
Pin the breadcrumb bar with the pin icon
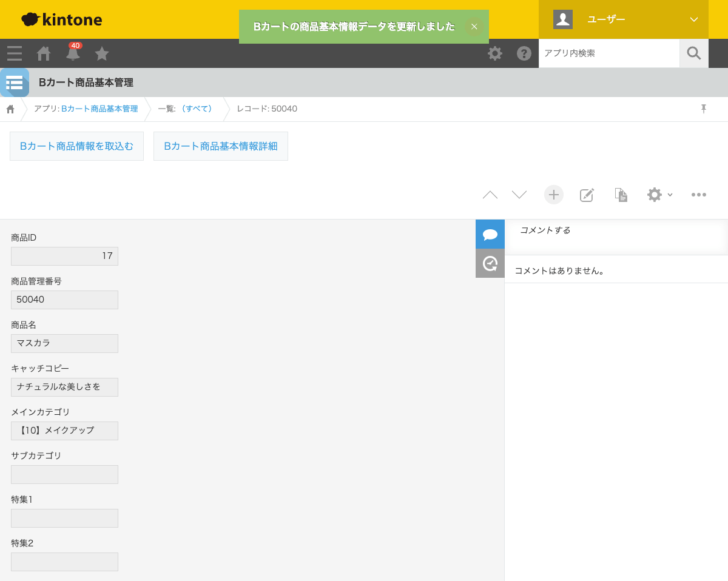[703, 109]
